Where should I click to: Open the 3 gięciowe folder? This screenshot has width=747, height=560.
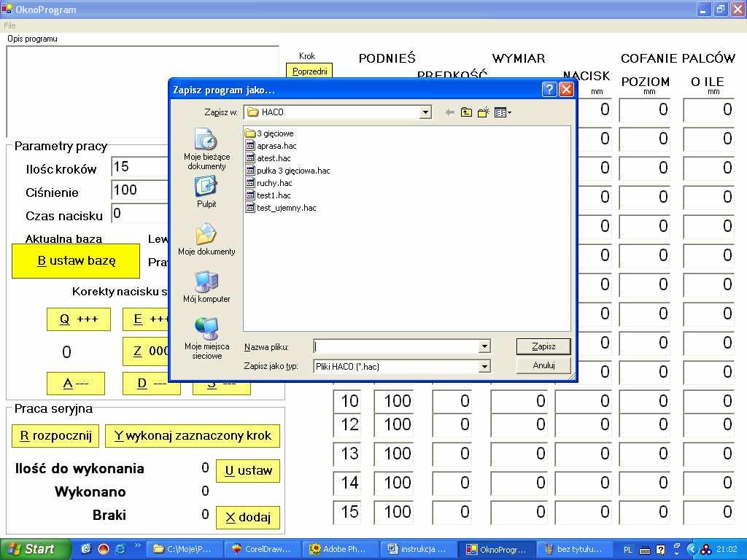tap(270, 133)
